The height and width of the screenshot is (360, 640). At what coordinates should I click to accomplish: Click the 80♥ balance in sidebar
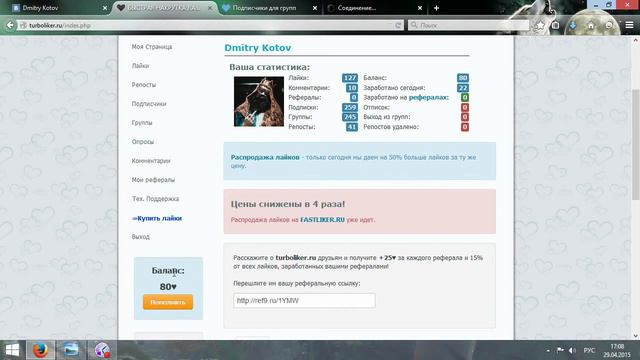[x=168, y=287]
